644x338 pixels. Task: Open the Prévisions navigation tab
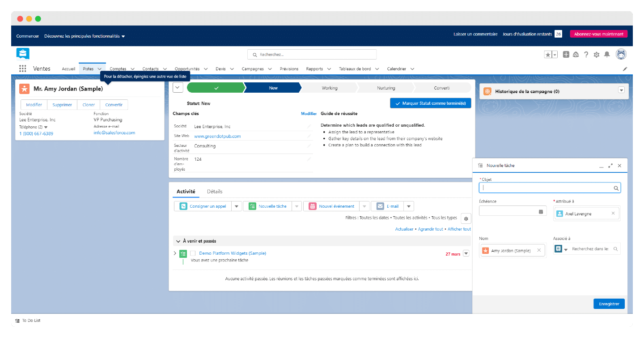[x=289, y=69]
